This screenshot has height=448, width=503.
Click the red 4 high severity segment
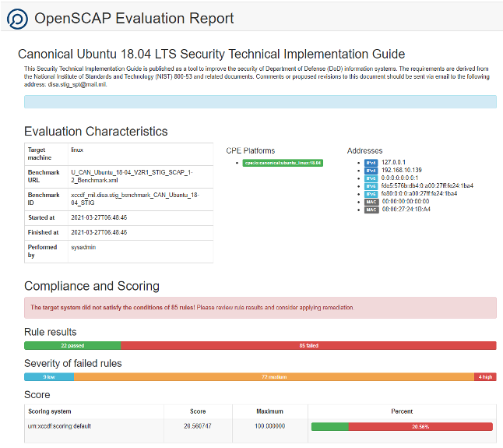pyautogui.click(x=485, y=377)
